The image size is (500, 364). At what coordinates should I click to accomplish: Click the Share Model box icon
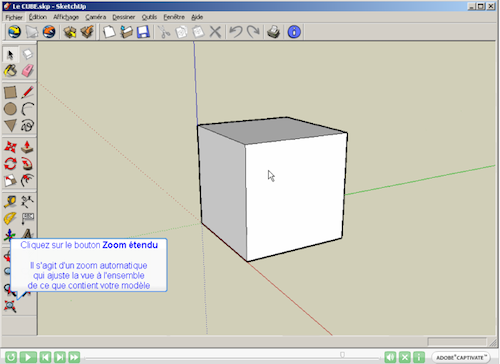click(87, 32)
